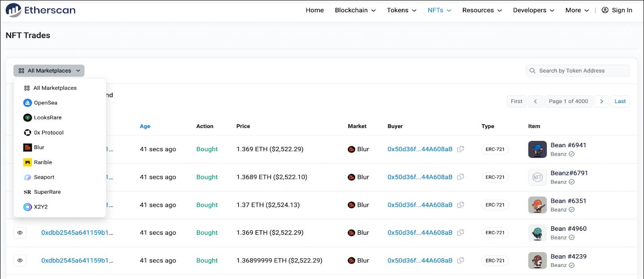This screenshot has width=644, height=279.
Task: Open the NFTs nav dropdown
Action: pyautogui.click(x=439, y=10)
